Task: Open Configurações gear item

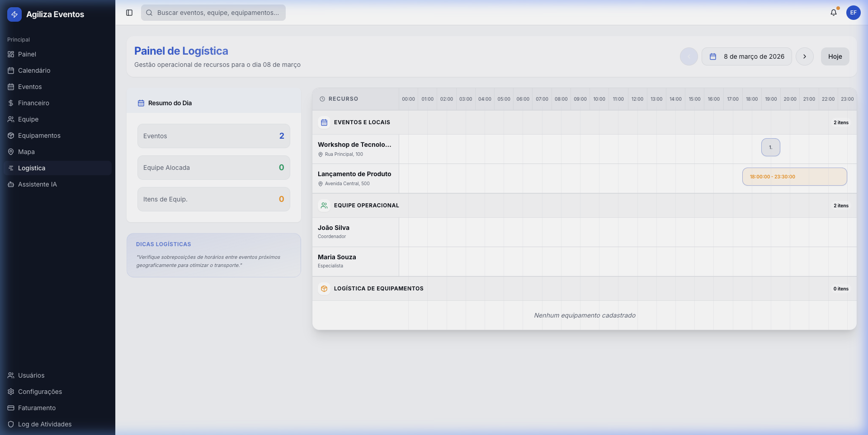Action: pos(40,392)
